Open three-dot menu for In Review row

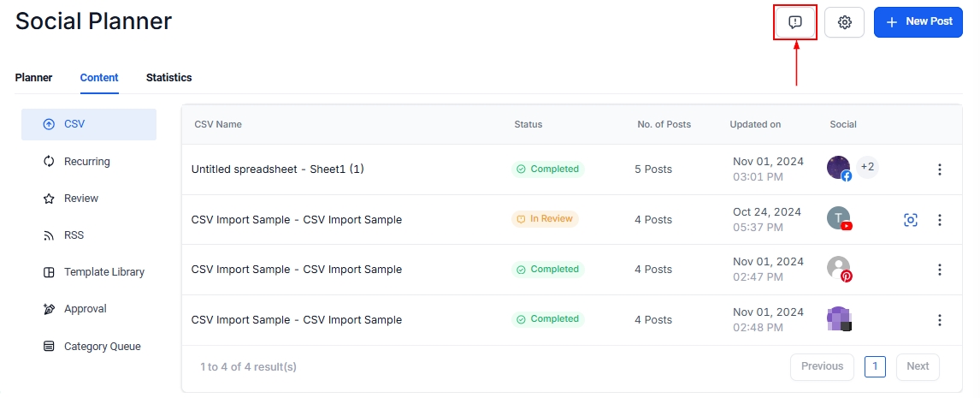point(940,220)
